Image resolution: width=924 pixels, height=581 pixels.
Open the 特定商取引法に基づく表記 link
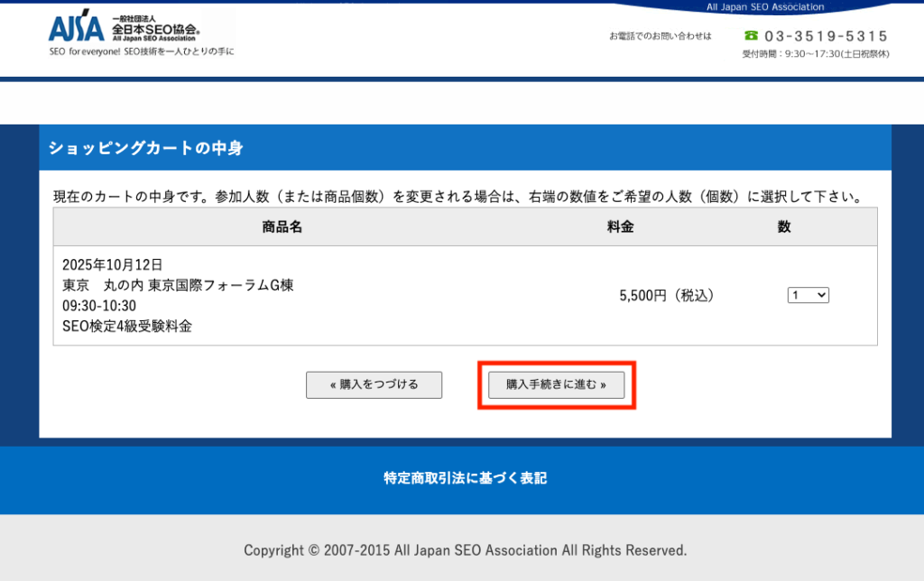pyautogui.click(x=465, y=478)
